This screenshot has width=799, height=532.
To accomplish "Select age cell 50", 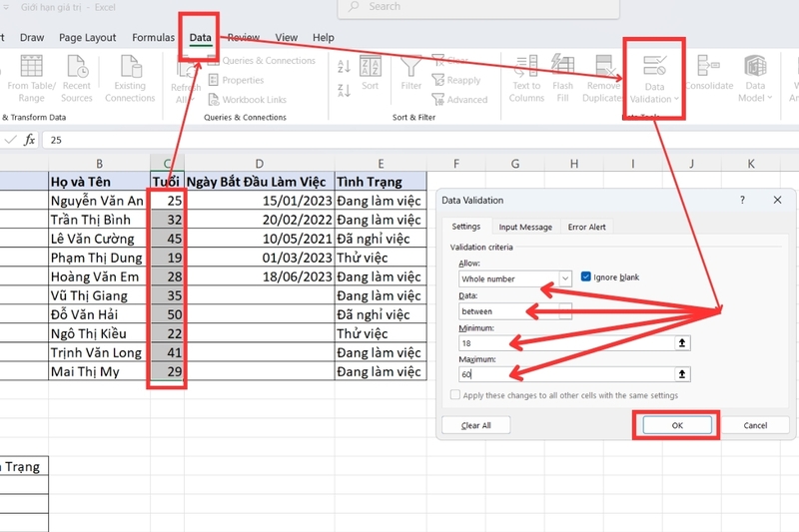I will pos(167,314).
